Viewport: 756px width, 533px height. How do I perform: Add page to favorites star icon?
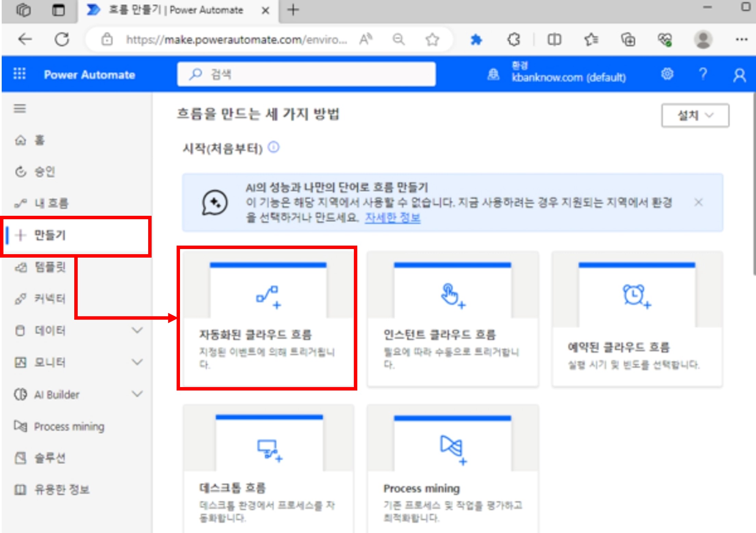click(432, 40)
